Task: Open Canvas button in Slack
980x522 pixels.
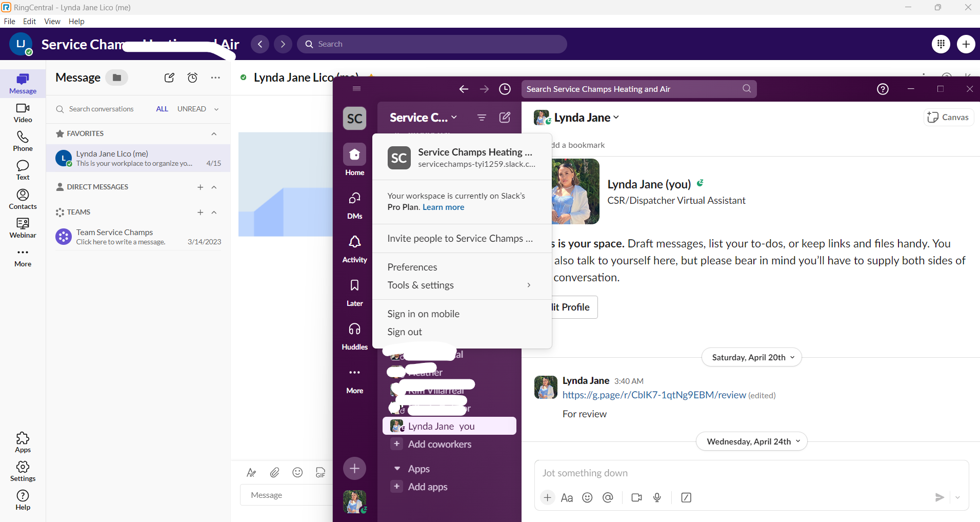Action: pos(948,118)
